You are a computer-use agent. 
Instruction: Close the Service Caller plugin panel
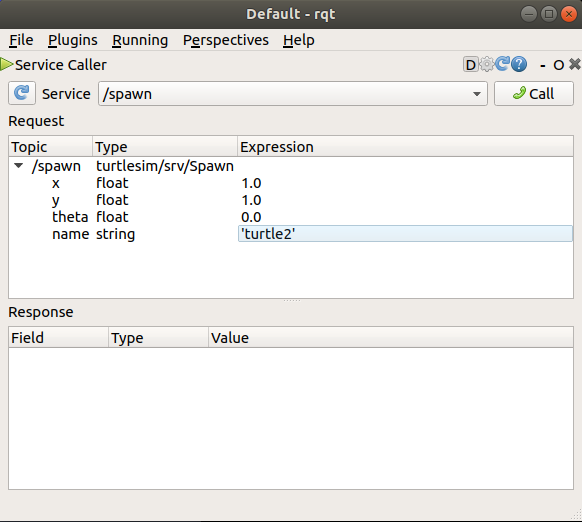[575, 64]
